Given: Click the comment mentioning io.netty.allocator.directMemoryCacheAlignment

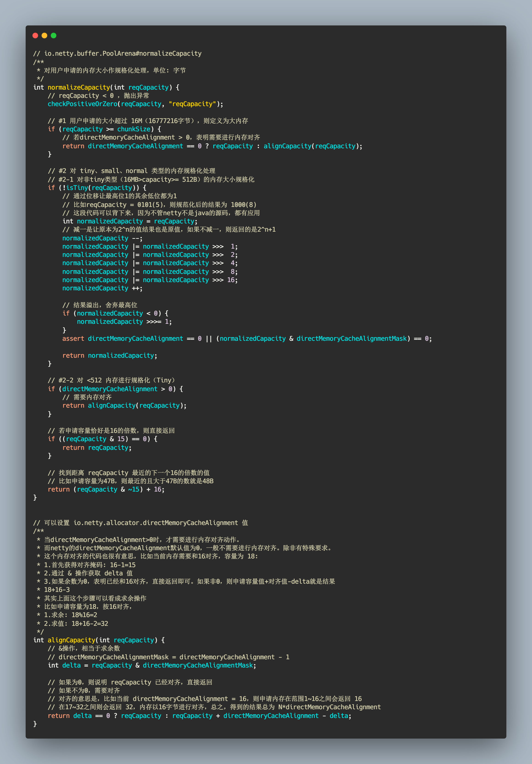Looking at the screenshot, I should (x=141, y=523).
